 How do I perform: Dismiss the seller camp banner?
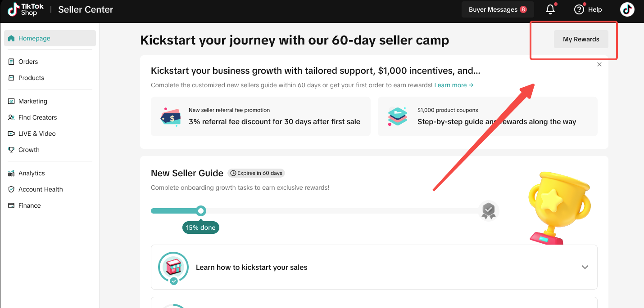[599, 64]
